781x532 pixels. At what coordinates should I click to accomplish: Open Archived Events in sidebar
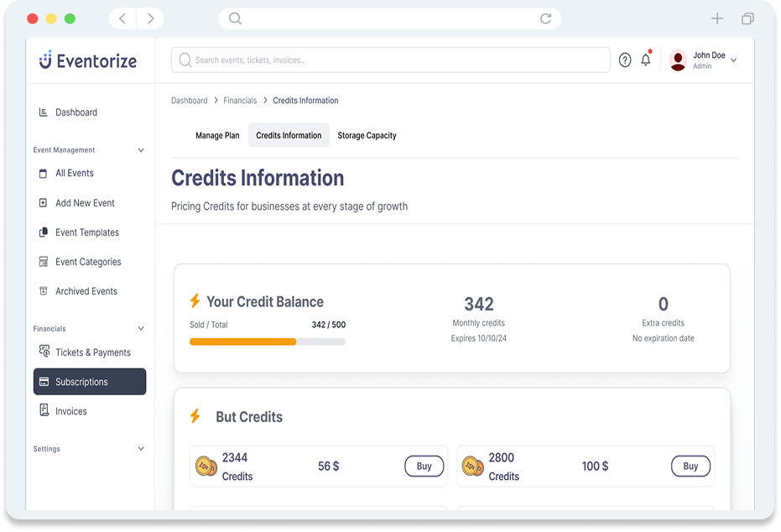(86, 291)
